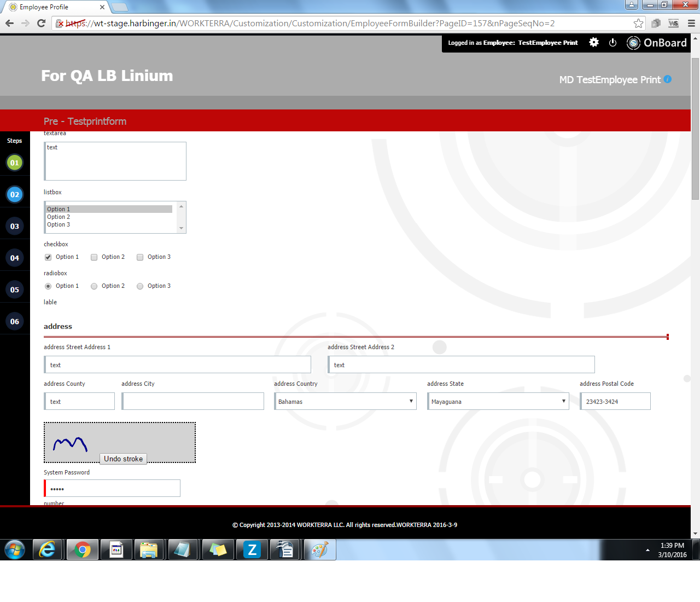Open the settings gear icon

(x=594, y=43)
